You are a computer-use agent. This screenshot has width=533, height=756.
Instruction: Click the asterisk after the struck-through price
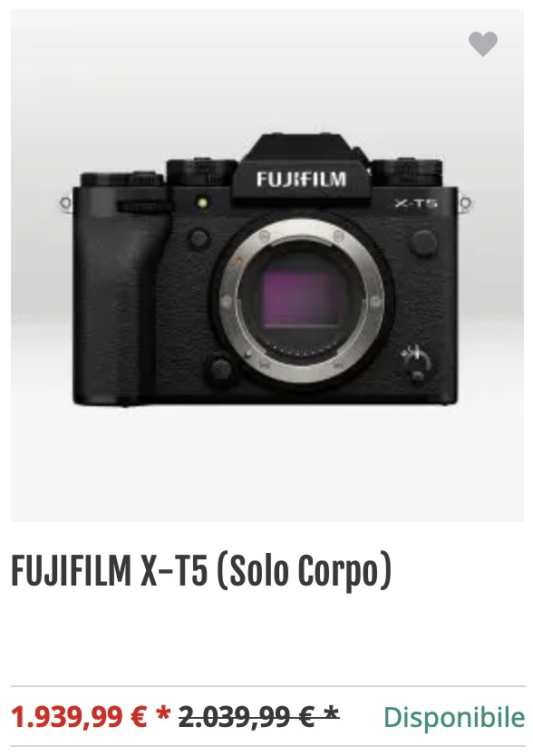(x=331, y=712)
